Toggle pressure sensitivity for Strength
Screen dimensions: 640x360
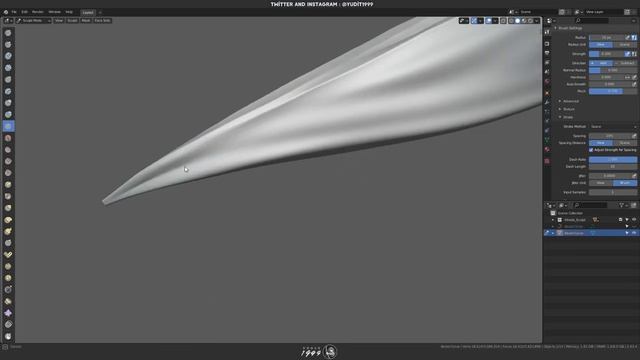pos(628,54)
